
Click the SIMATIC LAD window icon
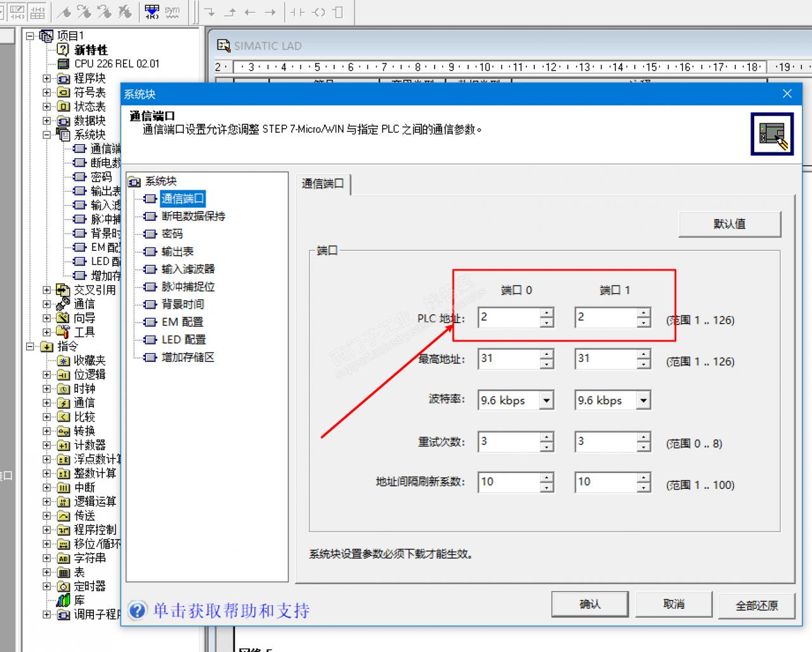[x=223, y=46]
